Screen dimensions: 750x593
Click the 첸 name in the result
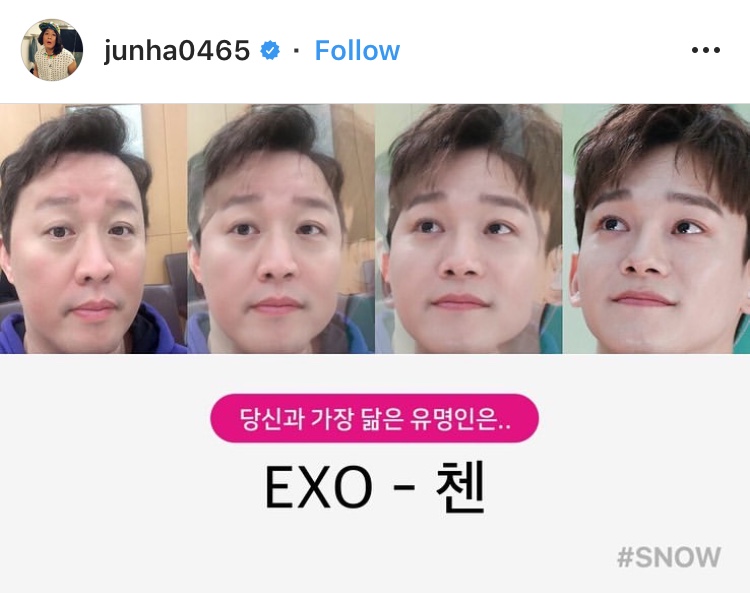[x=461, y=487]
